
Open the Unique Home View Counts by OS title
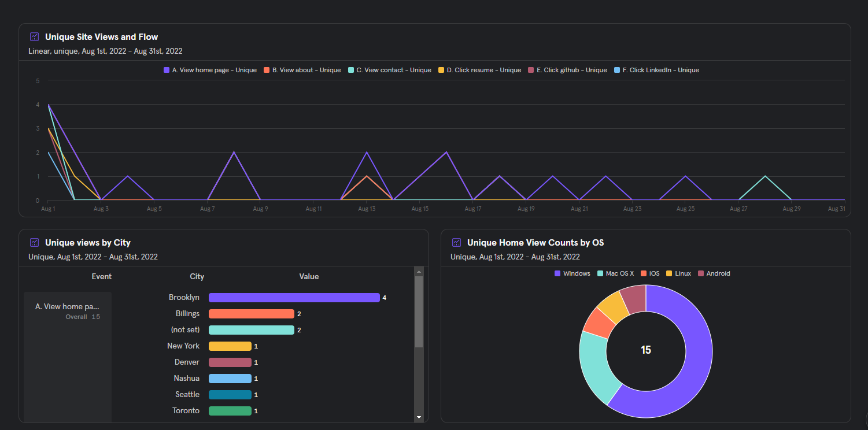click(x=535, y=243)
